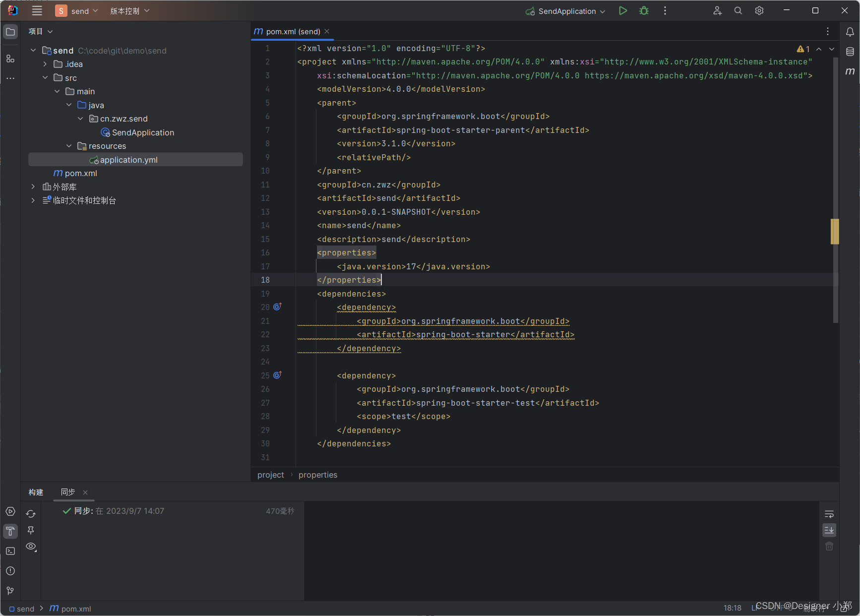The width and height of the screenshot is (860, 616).
Task: Open editor tab options menu
Action: coord(828,31)
